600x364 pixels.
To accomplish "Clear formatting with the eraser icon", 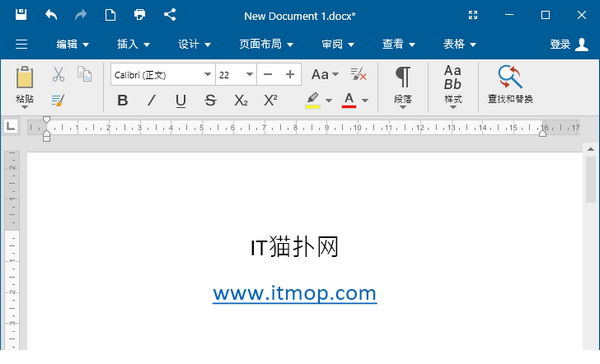I will pyautogui.click(x=359, y=74).
